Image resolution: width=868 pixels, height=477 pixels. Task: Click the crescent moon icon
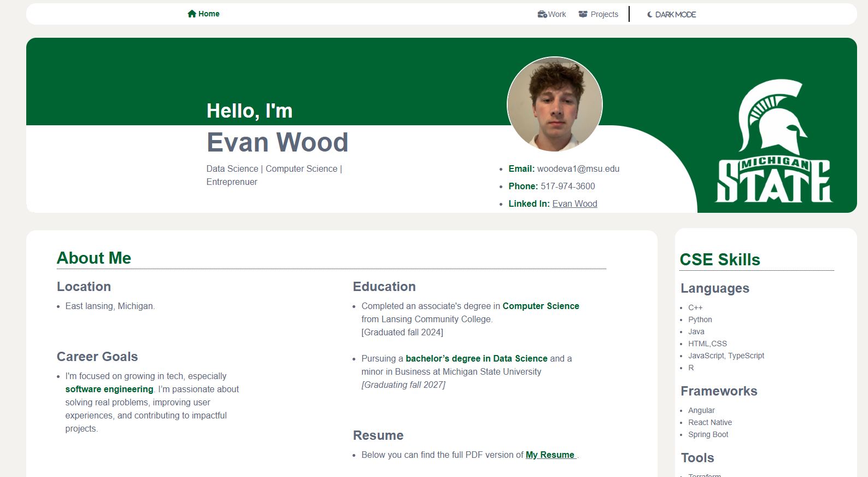(x=650, y=15)
